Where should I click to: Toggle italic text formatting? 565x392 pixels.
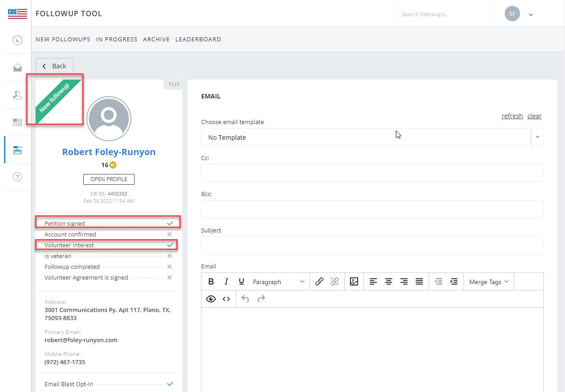pos(226,281)
